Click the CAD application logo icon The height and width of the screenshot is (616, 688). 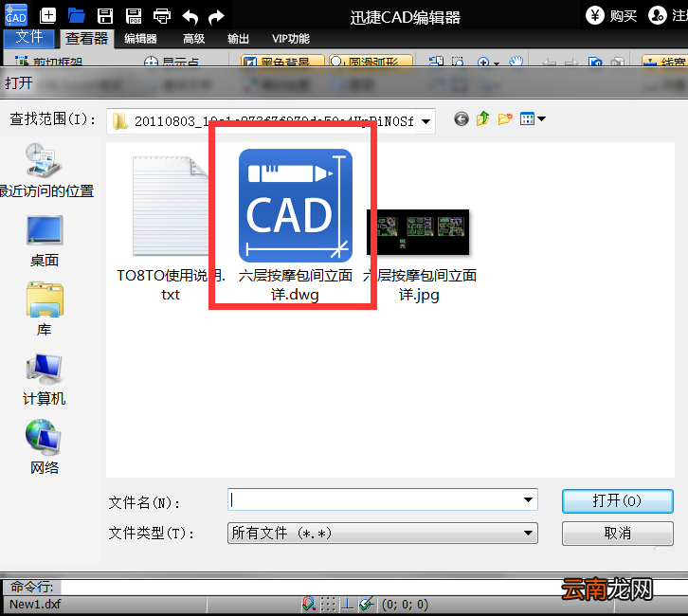click(x=16, y=14)
